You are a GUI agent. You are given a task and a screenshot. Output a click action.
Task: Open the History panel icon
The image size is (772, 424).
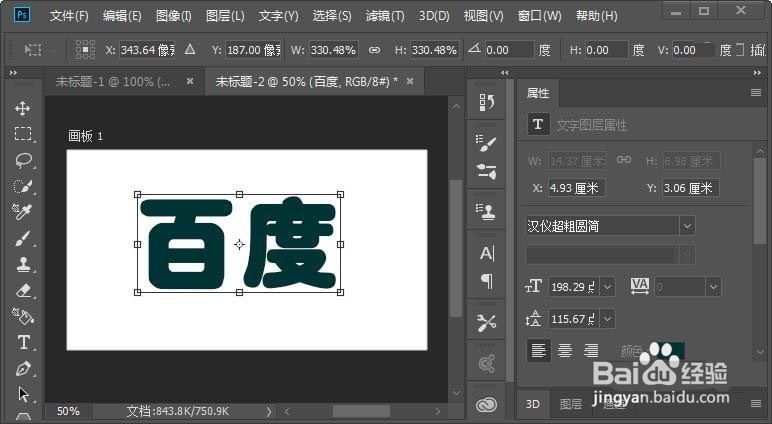click(x=486, y=102)
